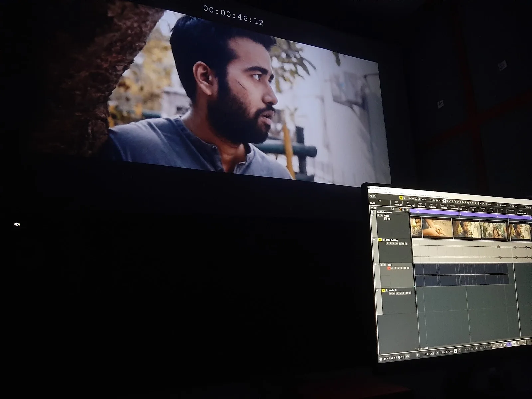Click the global Solo S toolbar button
The image size is (532, 399).
click(x=404, y=198)
